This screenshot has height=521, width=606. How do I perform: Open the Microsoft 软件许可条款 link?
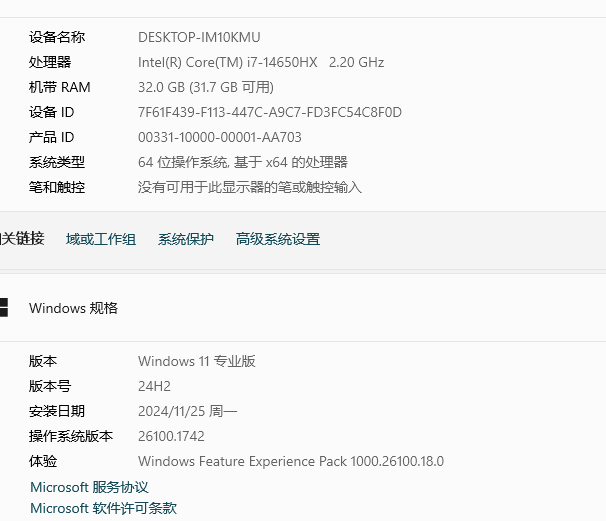coord(103,508)
